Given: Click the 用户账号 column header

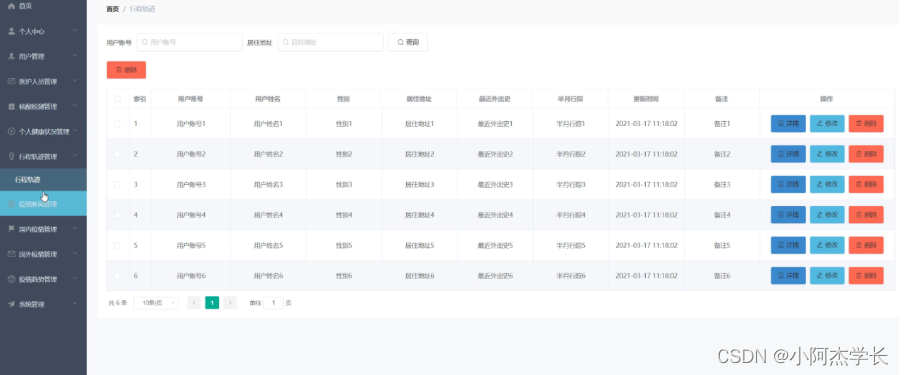Looking at the screenshot, I should (190, 99).
